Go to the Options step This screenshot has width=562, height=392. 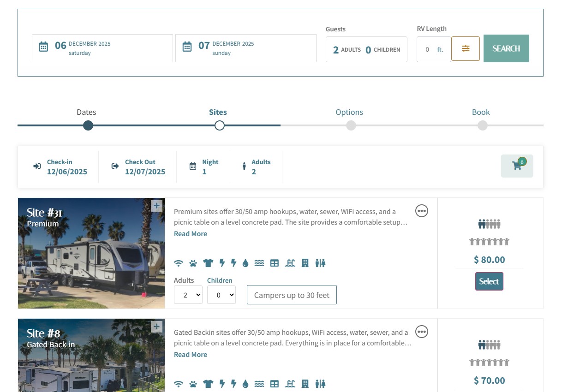(351, 125)
